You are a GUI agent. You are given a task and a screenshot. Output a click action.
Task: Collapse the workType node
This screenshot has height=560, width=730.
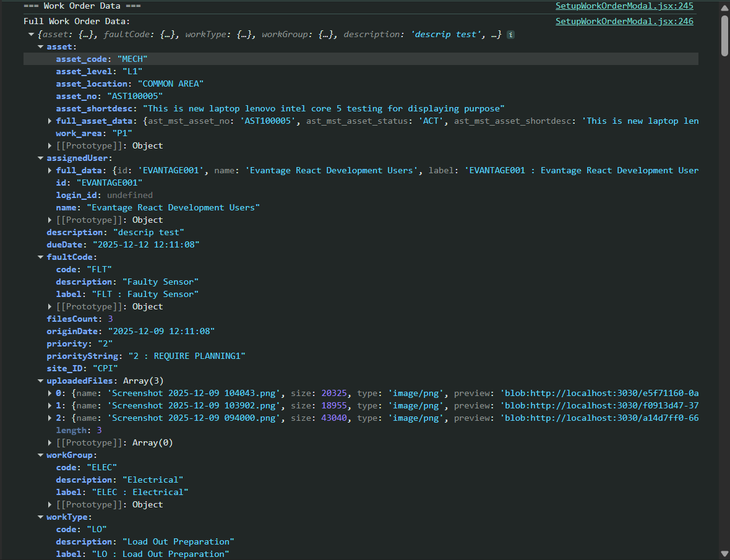click(x=41, y=517)
